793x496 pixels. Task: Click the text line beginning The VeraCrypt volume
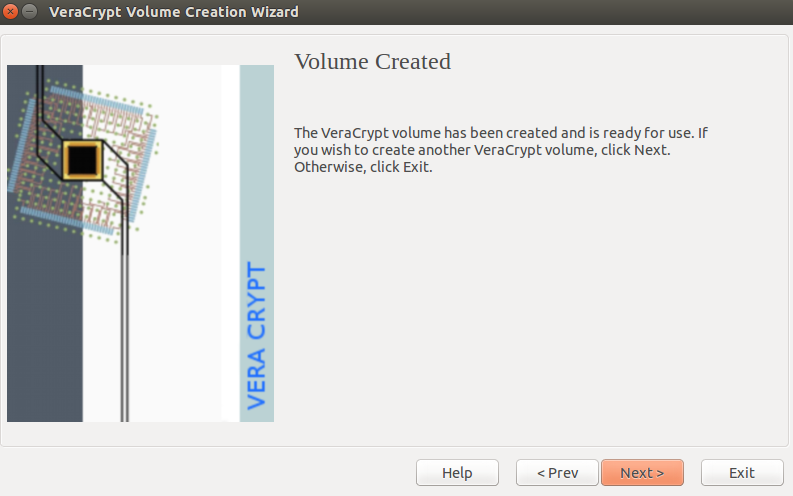pos(501,133)
